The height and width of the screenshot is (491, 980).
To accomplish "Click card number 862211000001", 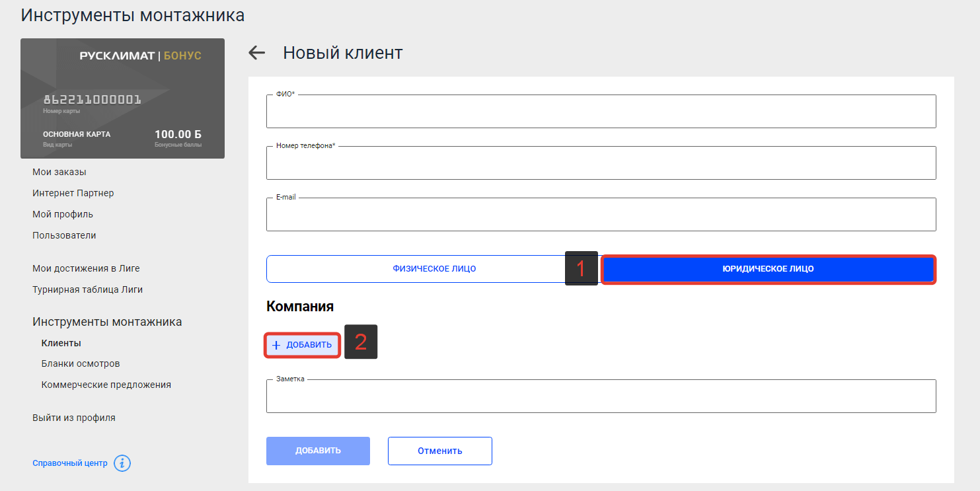I will [x=93, y=100].
